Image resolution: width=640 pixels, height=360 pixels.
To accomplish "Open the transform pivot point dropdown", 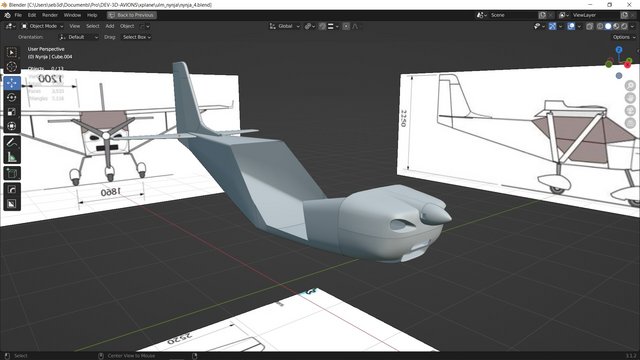I will (310, 26).
